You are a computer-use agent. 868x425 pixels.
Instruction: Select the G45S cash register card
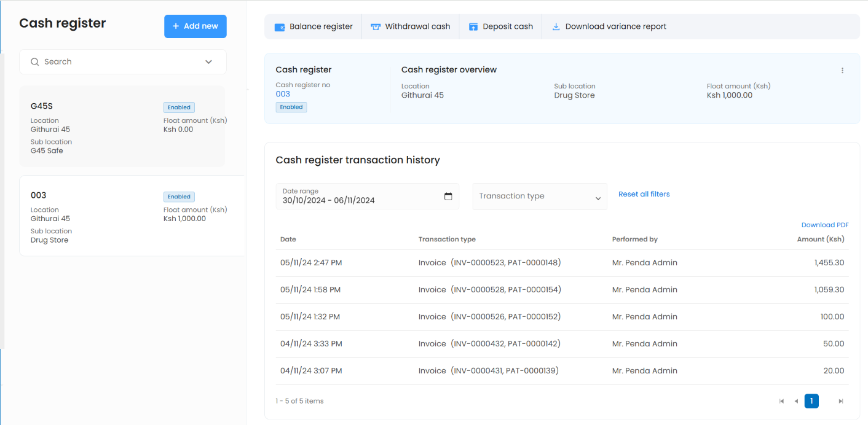[122, 127]
